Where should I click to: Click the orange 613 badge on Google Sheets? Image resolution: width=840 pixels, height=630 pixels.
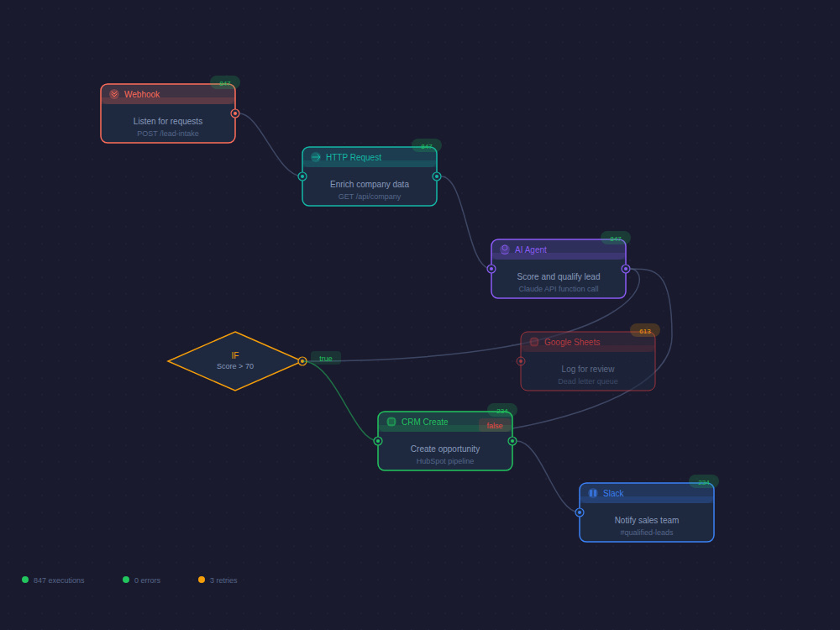pyautogui.click(x=645, y=330)
